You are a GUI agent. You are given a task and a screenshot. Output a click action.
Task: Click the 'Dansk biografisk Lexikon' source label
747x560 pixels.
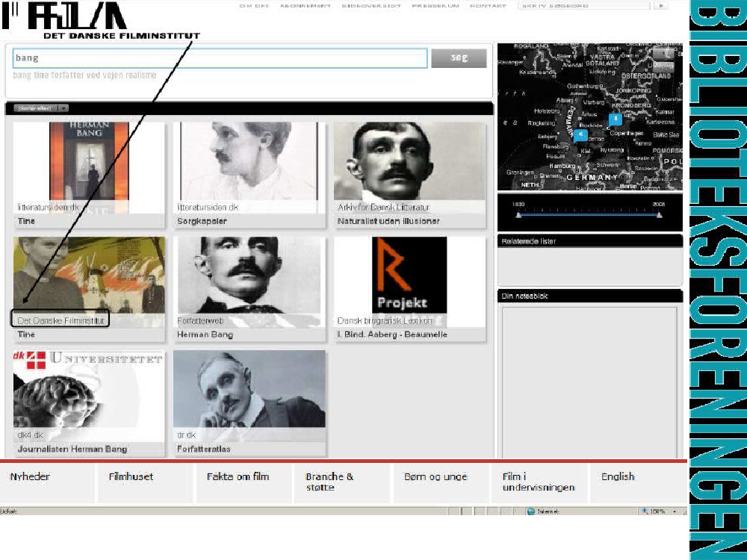(385, 321)
